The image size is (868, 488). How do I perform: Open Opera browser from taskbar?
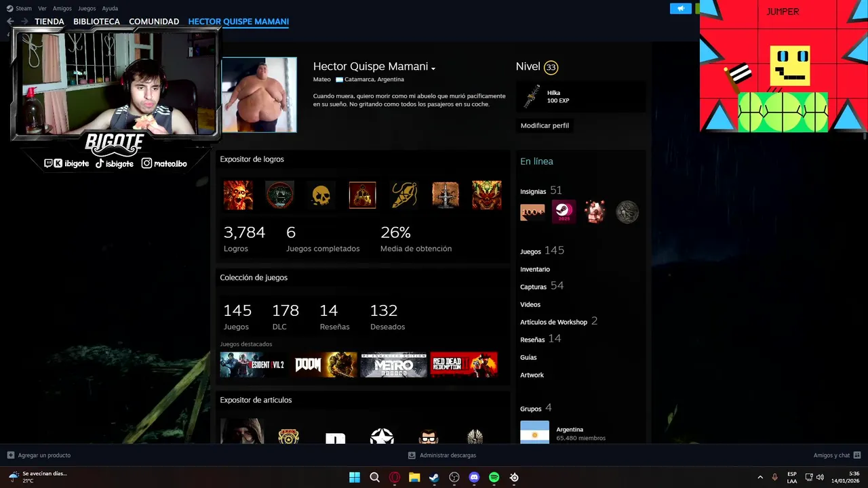point(395,477)
